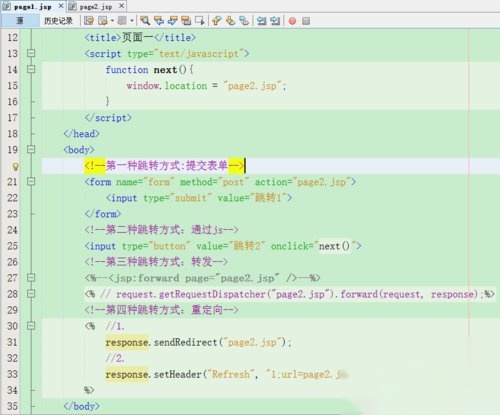Toggle Highlight Search toolbar icon
The width and height of the screenshot is (500, 415).
[x=186, y=21]
